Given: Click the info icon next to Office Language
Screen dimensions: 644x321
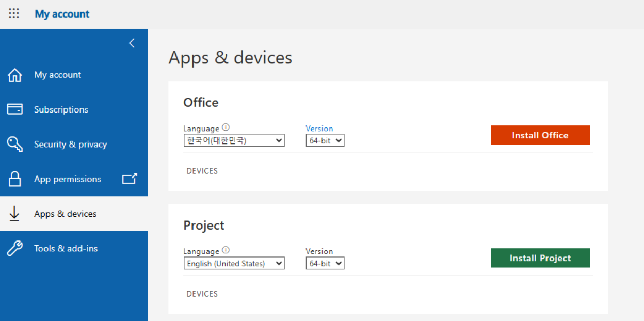Looking at the screenshot, I should click(226, 127).
